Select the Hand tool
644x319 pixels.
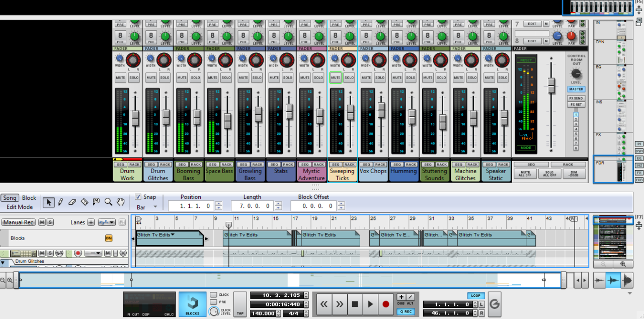[x=120, y=202]
